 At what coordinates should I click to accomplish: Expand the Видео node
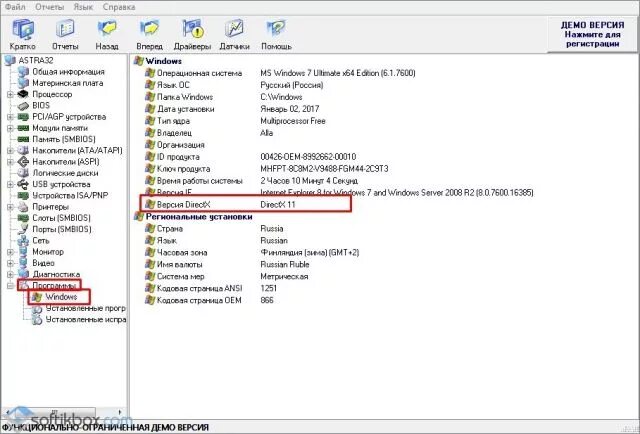tap(10, 263)
